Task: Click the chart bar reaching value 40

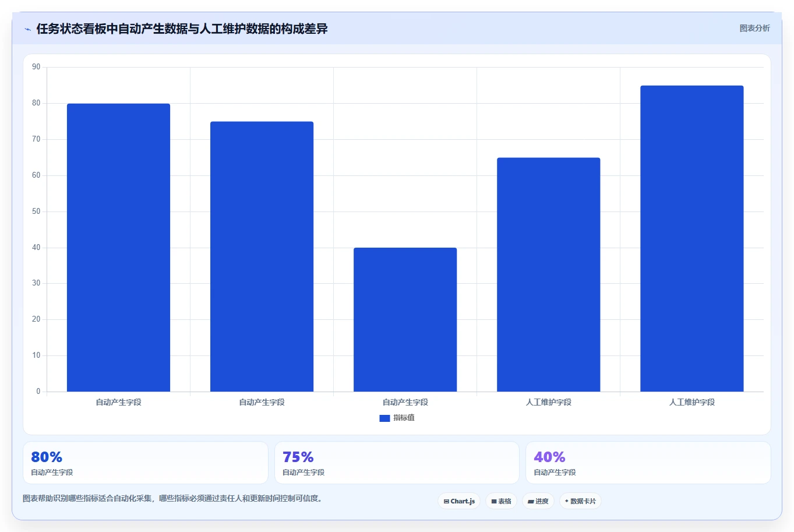Action: tap(405, 319)
